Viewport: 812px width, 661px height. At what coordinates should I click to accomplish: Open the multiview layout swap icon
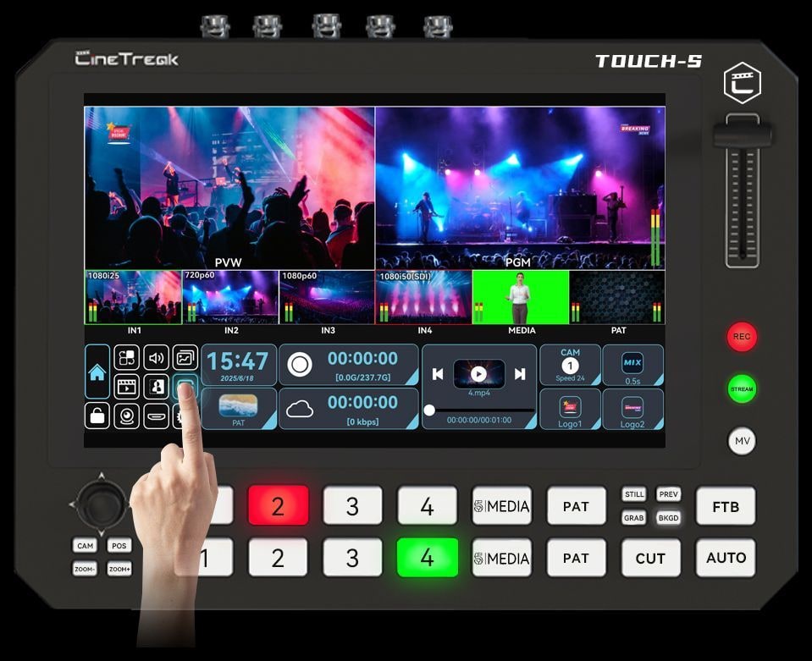pyautogui.click(x=126, y=357)
